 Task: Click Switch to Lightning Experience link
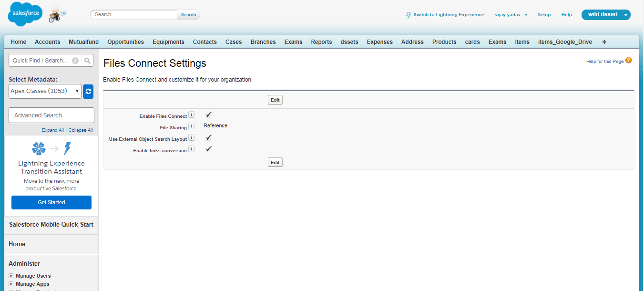tap(449, 15)
